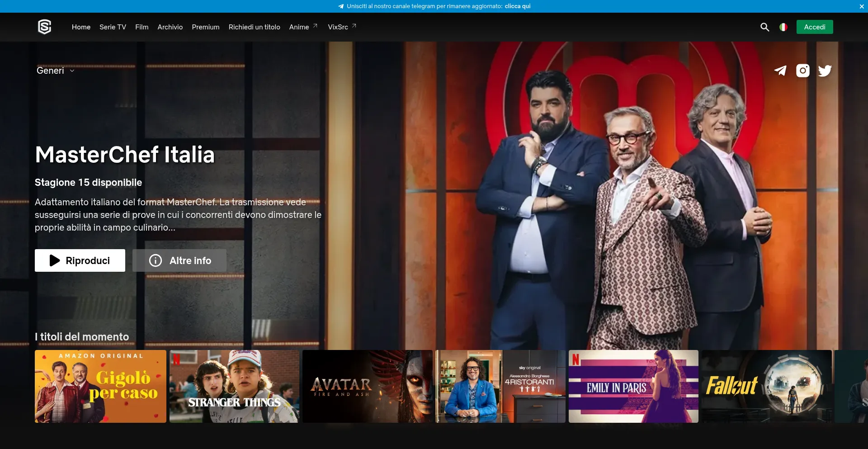Click Richiedi un titolo in the navbar
Viewport: 868px width, 449px height.
point(254,27)
